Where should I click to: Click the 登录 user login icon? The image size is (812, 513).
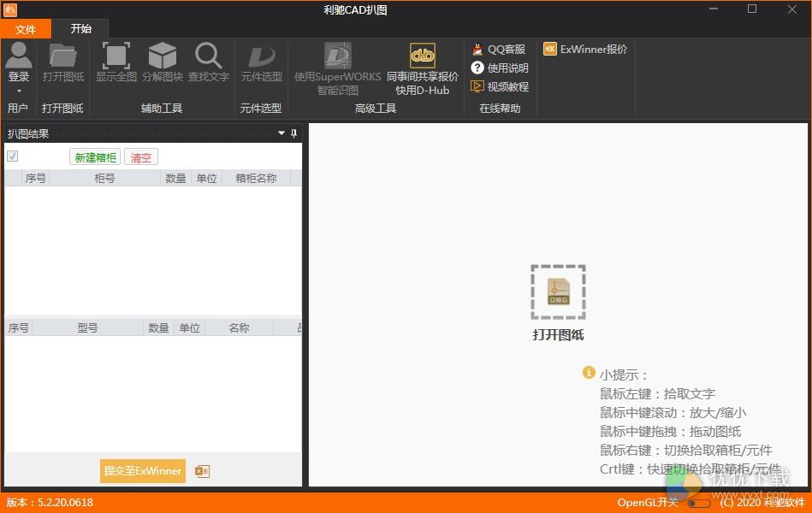point(19,56)
